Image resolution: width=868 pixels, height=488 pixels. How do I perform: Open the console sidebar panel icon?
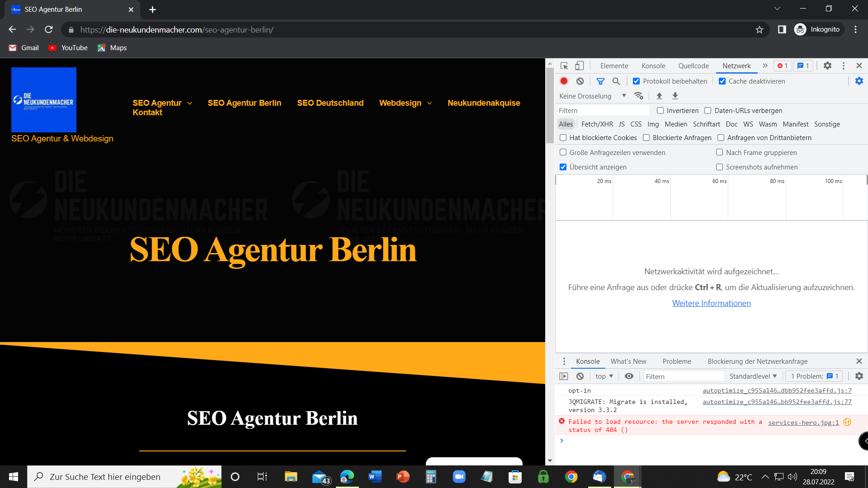click(564, 376)
